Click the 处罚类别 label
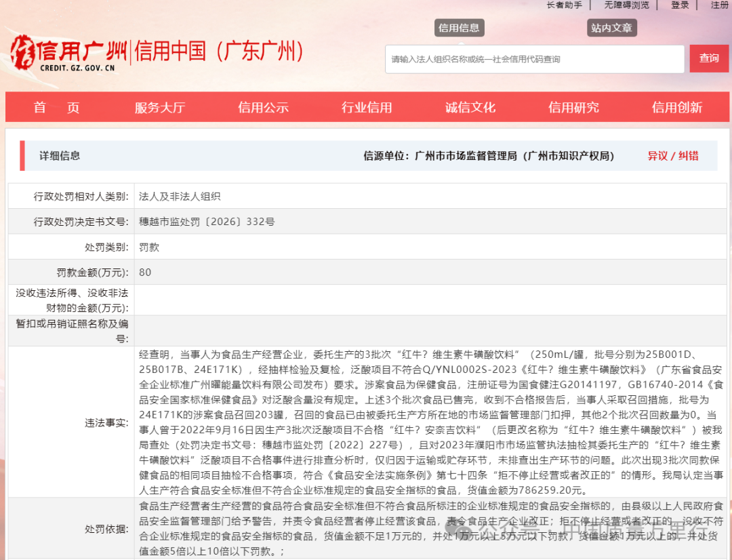This screenshot has height=560, width=732. click(x=107, y=247)
